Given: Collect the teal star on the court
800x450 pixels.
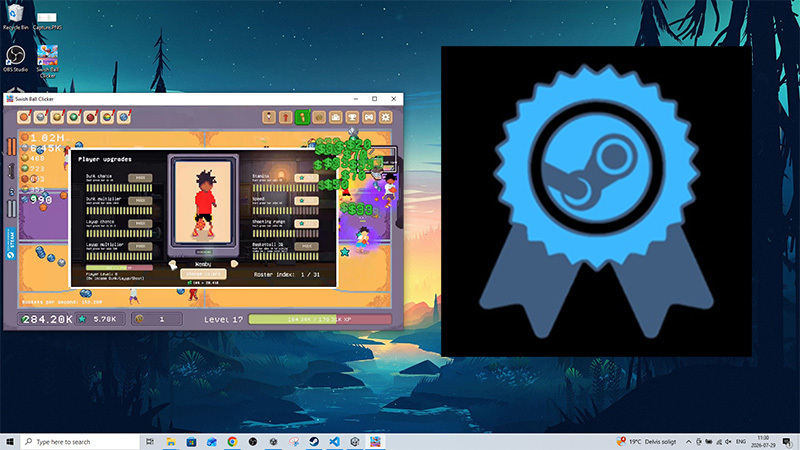Looking at the screenshot, I should click(345, 252).
